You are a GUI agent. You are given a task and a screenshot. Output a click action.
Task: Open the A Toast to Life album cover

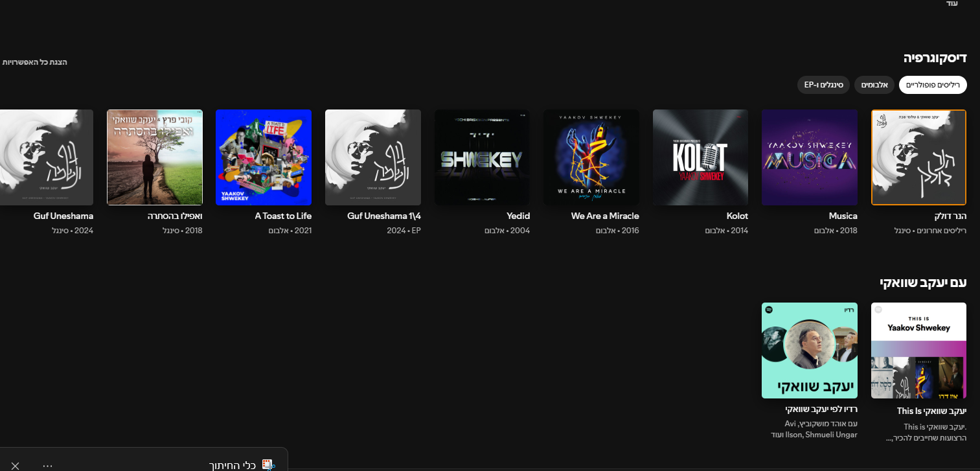[x=264, y=157]
